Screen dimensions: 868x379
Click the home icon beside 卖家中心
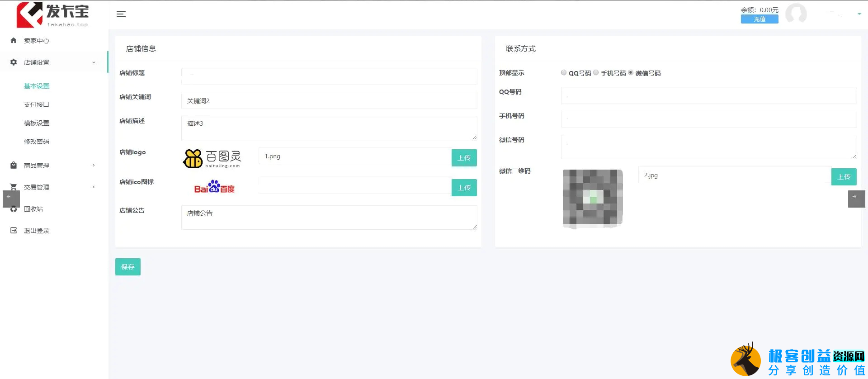(x=14, y=41)
